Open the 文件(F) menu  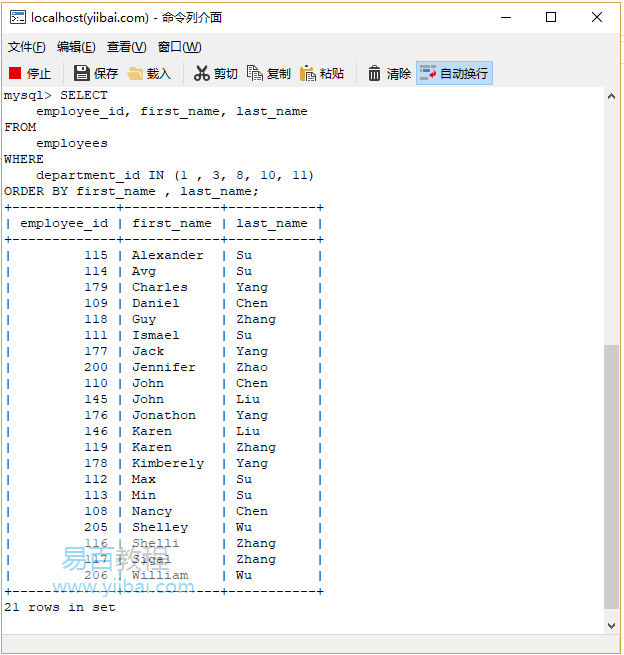click(27, 47)
